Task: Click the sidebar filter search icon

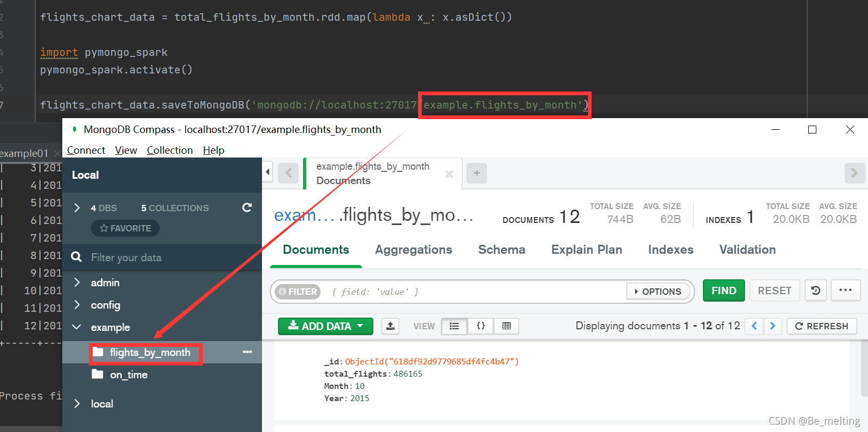Action: [76, 257]
